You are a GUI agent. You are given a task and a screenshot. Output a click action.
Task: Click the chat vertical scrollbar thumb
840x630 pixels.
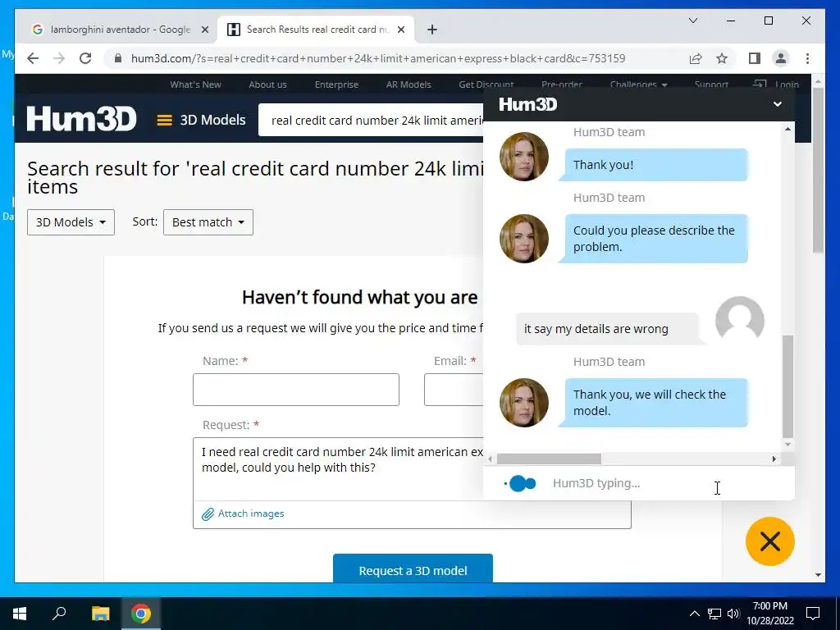(x=787, y=386)
